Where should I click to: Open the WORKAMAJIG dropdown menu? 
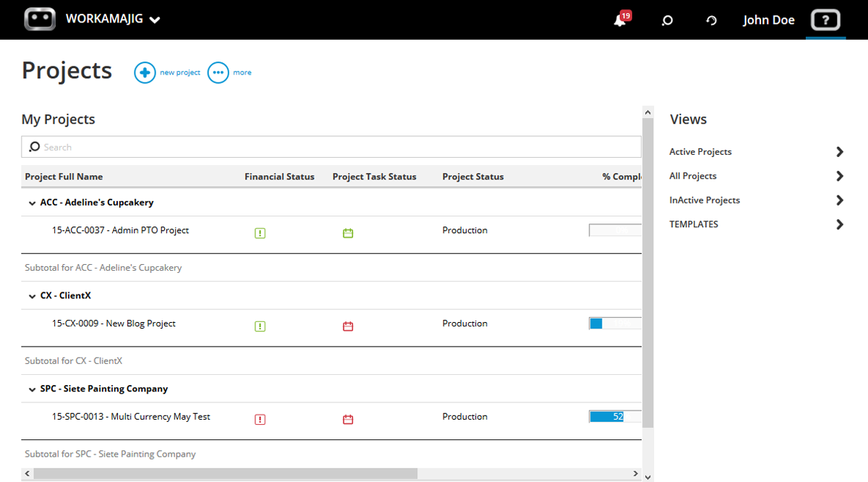[154, 20]
